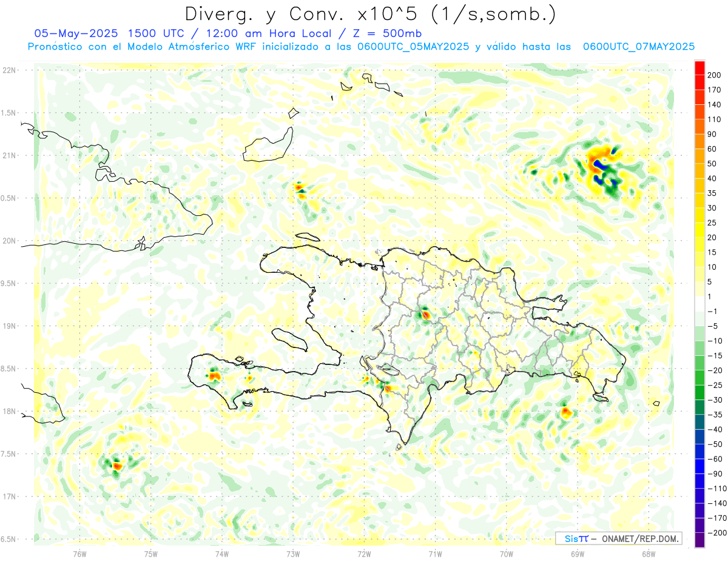
Task: Click the "18N" latitude label
Action: [x=8, y=411]
